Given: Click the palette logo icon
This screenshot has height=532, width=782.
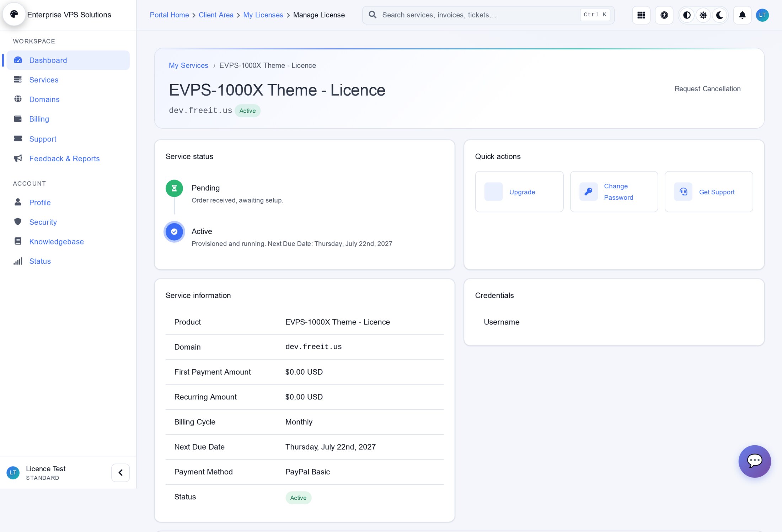Looking at the screenshot, I should (14, 14).
